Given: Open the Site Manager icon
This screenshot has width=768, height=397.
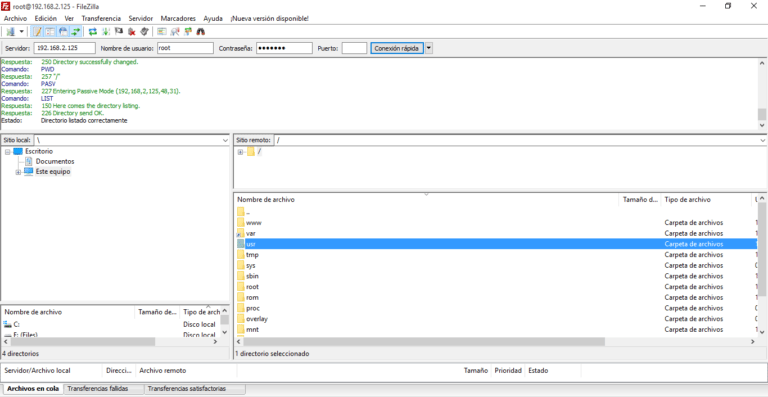Looking at the screenshot, I should point(11,32).
